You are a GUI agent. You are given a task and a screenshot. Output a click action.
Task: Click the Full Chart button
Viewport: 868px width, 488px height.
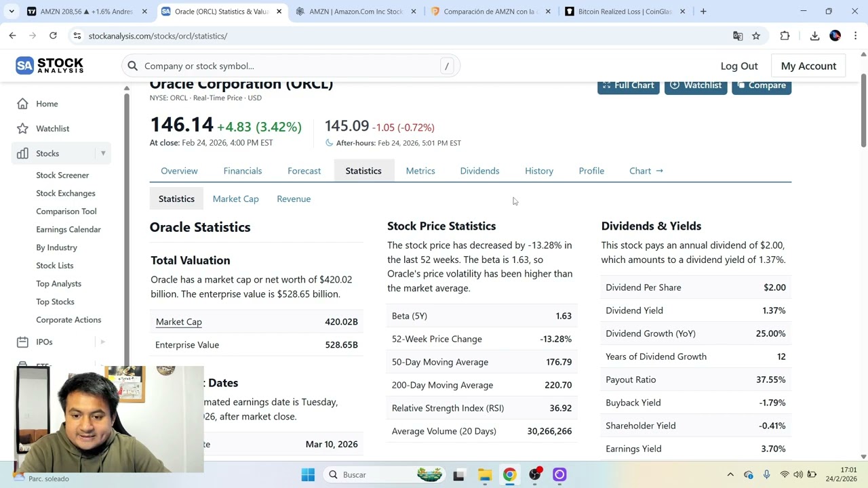click(x=628, y=85)
